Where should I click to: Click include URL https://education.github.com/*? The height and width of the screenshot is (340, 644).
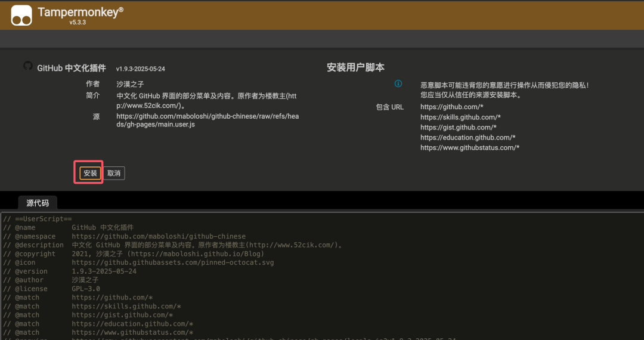click(468, 138)
